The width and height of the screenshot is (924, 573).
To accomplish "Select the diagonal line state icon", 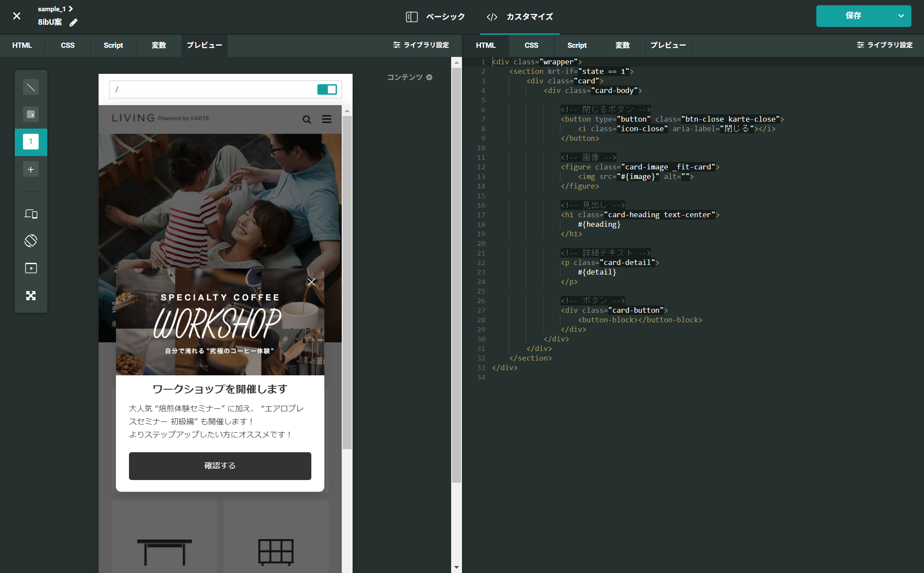I will [x=31, y=87].
